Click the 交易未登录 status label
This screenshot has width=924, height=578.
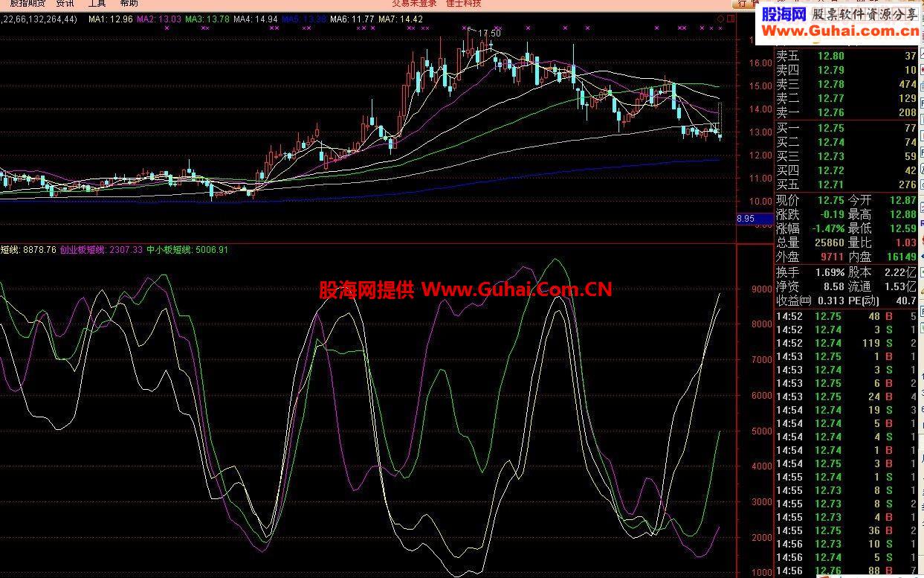[x=414, y=3]
